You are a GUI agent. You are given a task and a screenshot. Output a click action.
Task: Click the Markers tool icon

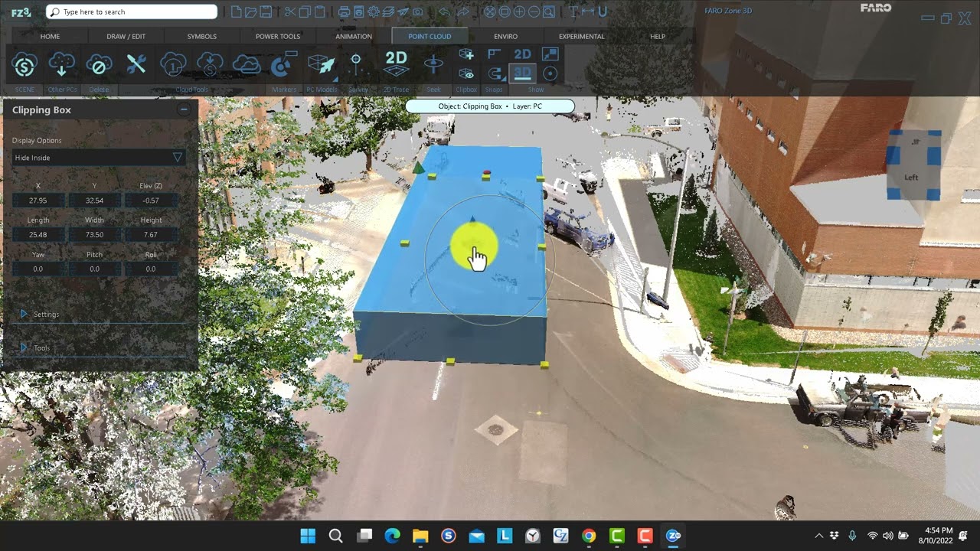click(284, 64)
